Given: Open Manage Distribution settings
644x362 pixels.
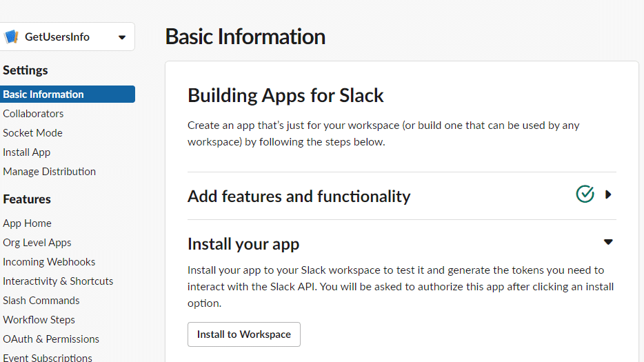Looking at the screenshot, I should [49, 171].
